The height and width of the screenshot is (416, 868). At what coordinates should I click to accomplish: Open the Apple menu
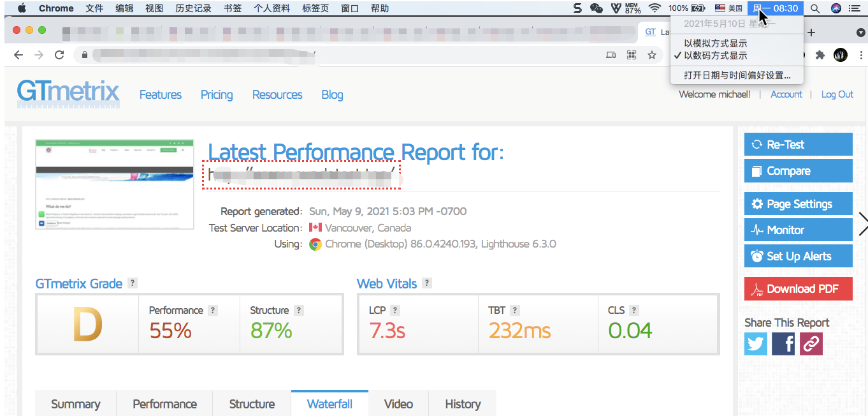click(x=21, y=8)
